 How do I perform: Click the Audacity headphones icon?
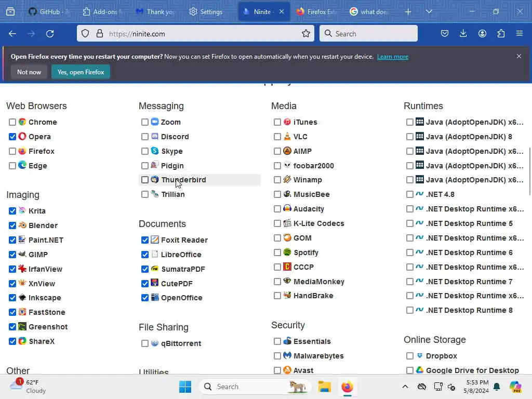tap(287, 208)
